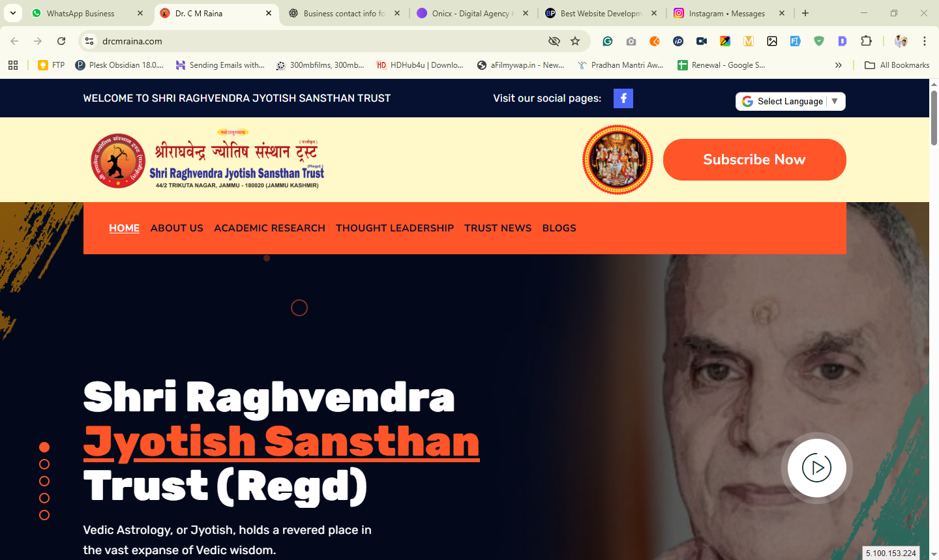Open the ABOUT US menu item
939x560 pixels.
177,228
